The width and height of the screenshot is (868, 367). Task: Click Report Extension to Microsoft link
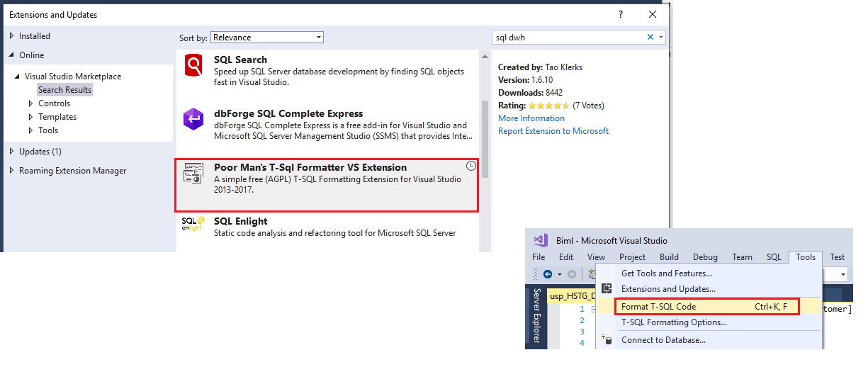click(x=553, y=131)
